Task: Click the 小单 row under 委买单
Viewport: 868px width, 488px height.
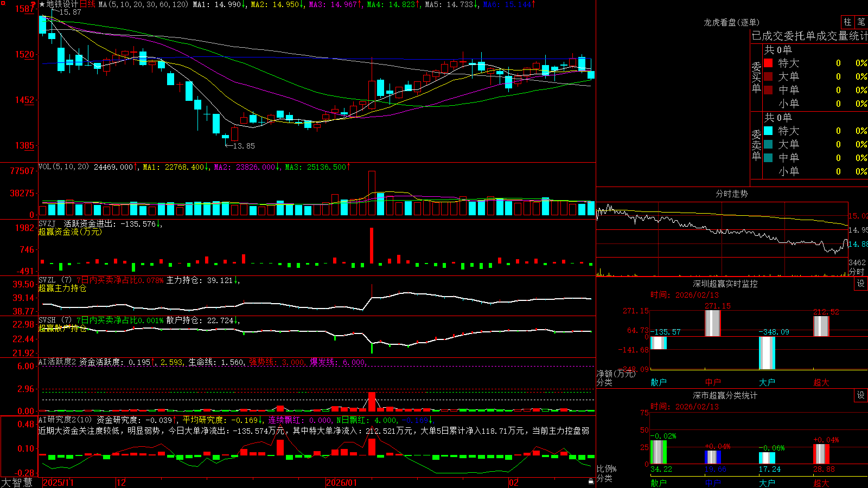Action: (x=815, y=104)
